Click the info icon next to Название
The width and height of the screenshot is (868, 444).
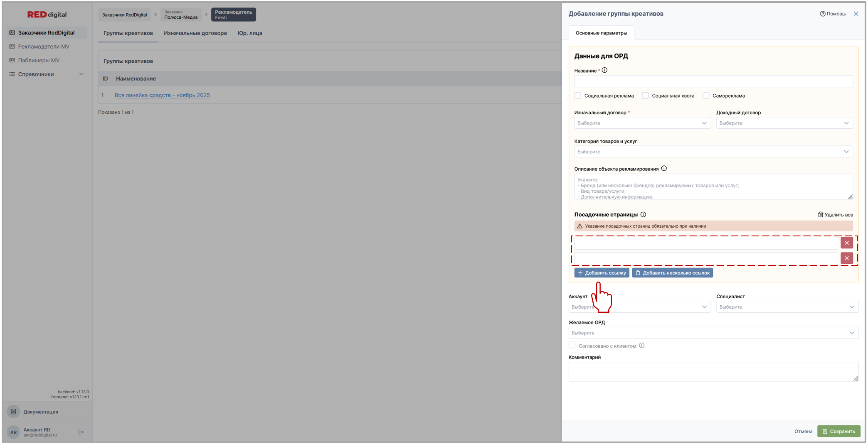(x=604, y=71)
